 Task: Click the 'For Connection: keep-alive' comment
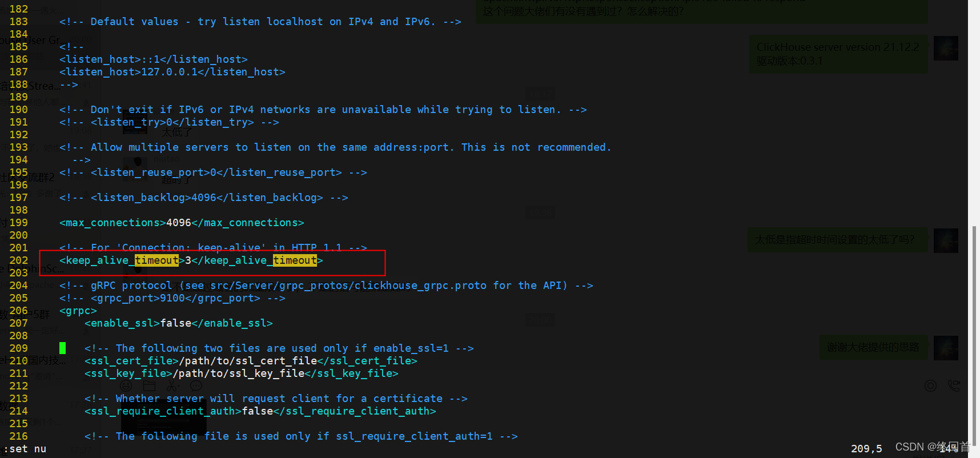pyautogui.click(x=213, y=248)
